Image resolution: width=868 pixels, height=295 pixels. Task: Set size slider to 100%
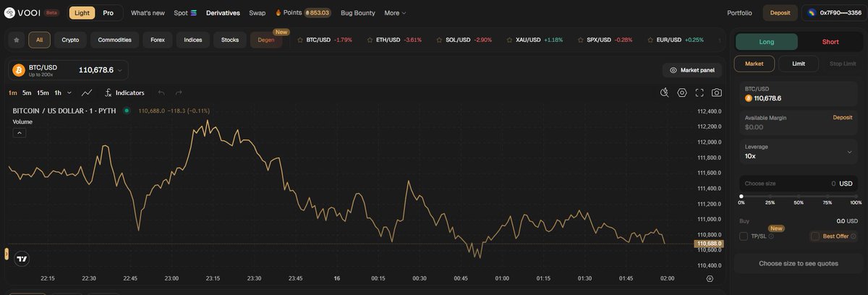point(856,196)
